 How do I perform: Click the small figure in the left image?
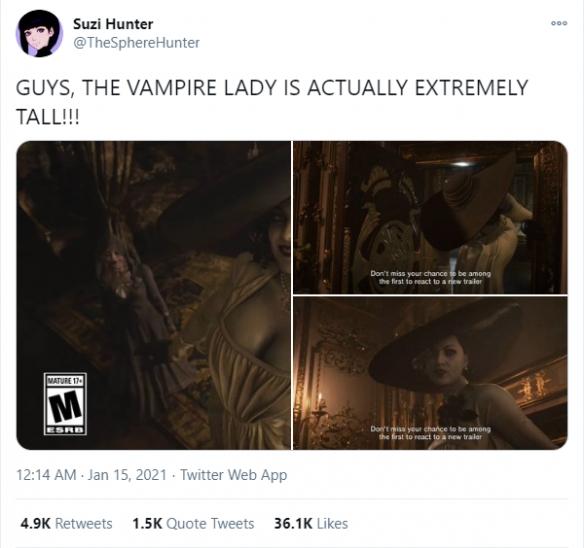tap(125, 298)
